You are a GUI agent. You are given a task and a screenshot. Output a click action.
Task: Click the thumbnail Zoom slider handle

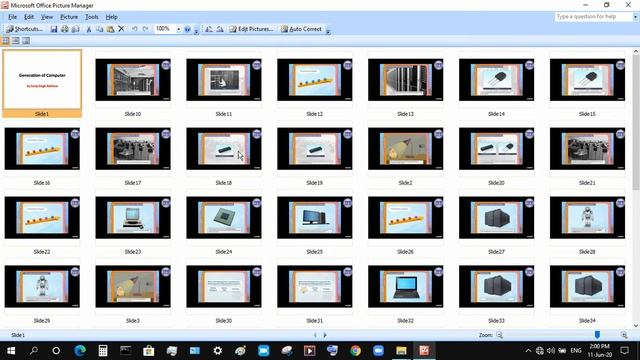pyautogui.click(x=597, y=335)
